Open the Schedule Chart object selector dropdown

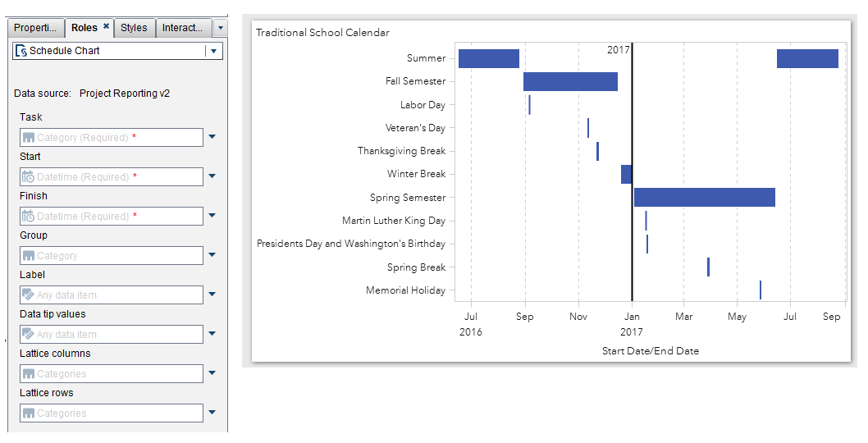[x=213, y=51]
